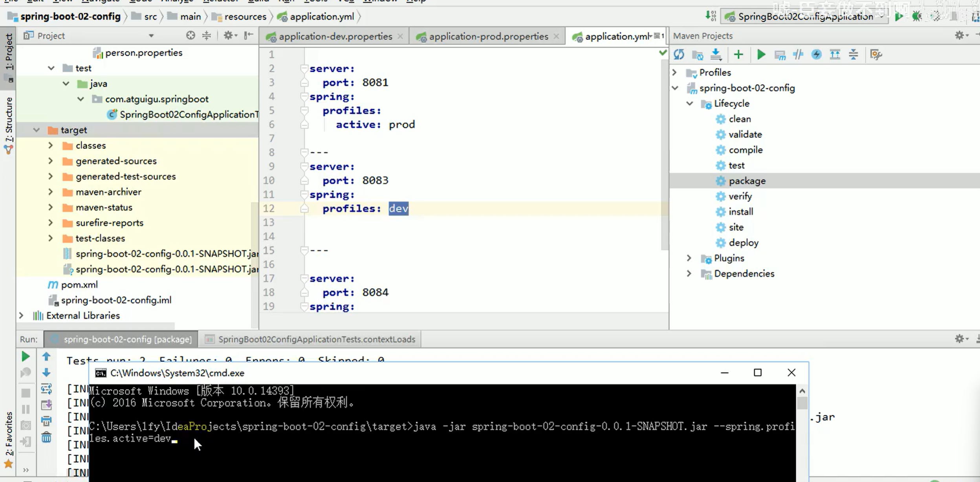The height and width of the screenshot is (482, 980).
Task: Click resources in breadcrumb path
Action: tap(245, 16)
